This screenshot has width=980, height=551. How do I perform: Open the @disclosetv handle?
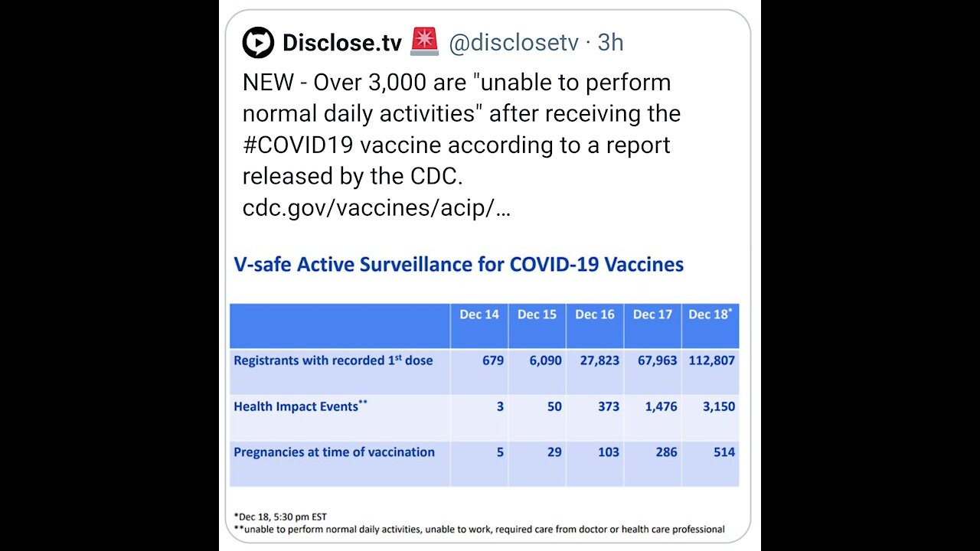point(513,44)
